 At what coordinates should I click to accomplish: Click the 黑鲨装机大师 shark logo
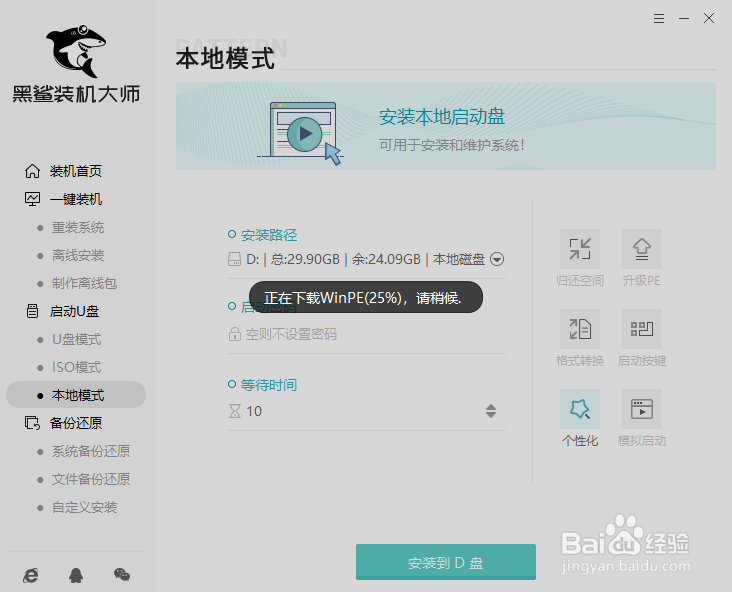point(76,50)
